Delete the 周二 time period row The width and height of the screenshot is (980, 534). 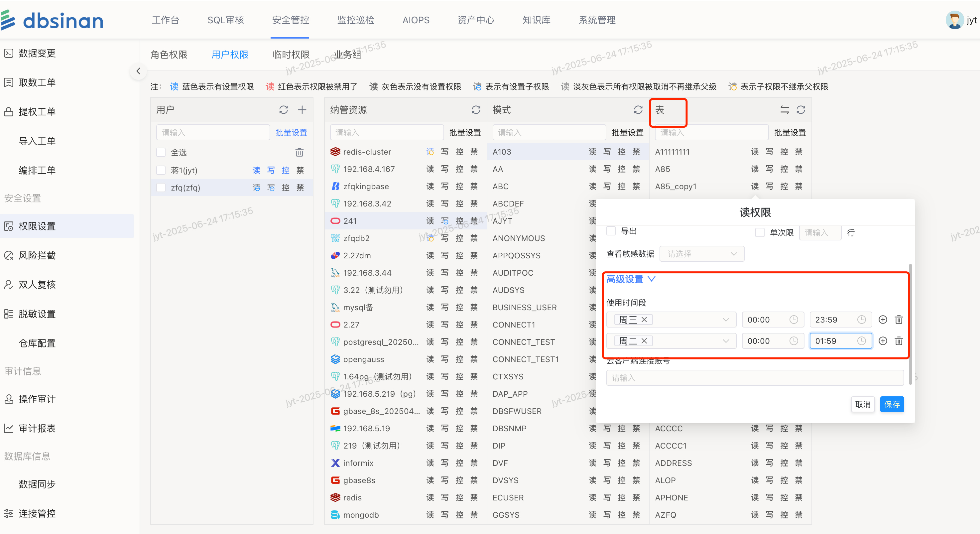coord(899,341)
